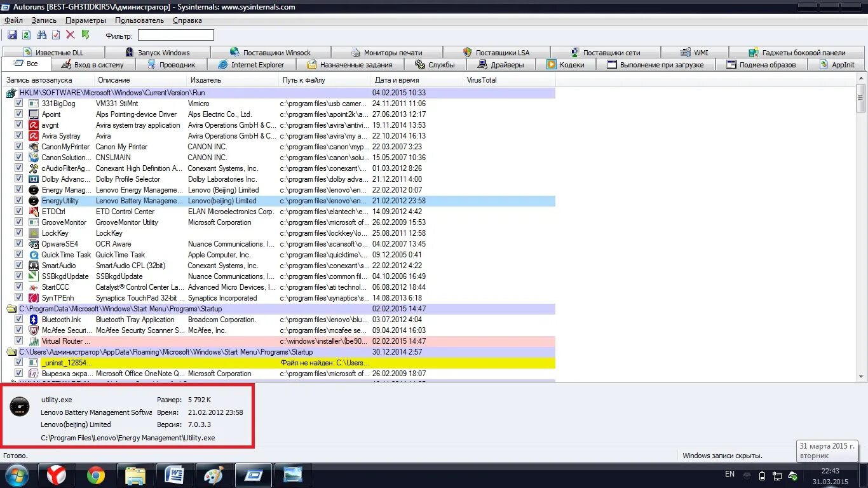Click the Energy Manag... row icon
This screenshot has height=488, width=868.
[x=34, y=190]
